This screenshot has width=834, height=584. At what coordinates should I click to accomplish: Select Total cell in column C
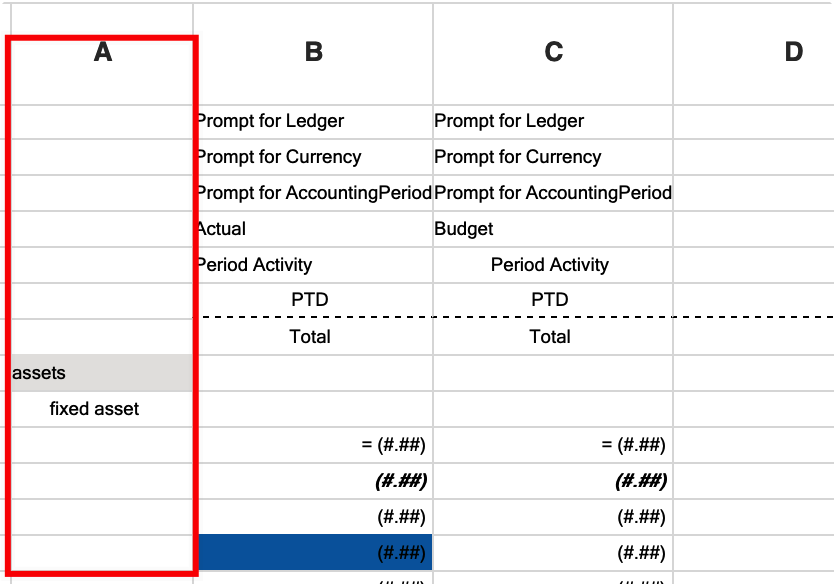coord(553,337)
